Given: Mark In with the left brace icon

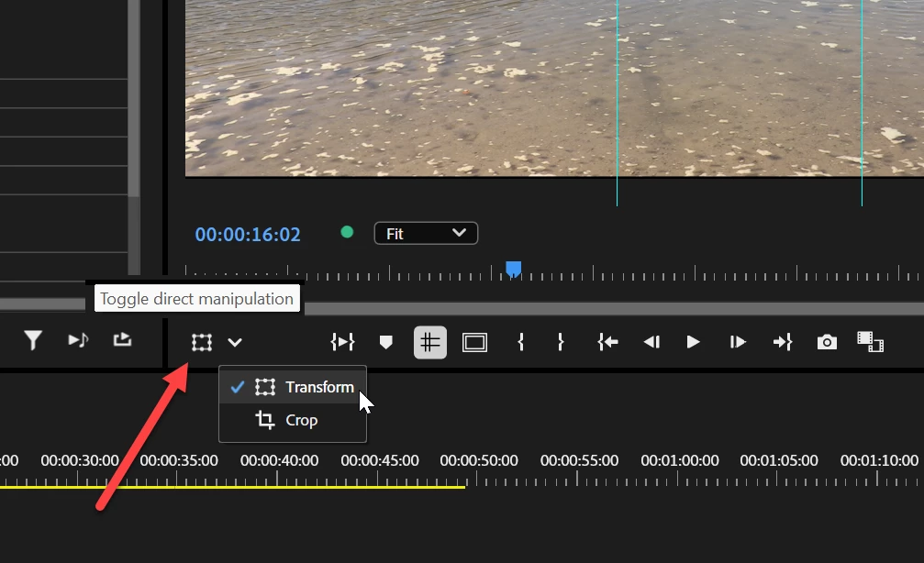Looking at the screenshot, I should coord(520,342).
